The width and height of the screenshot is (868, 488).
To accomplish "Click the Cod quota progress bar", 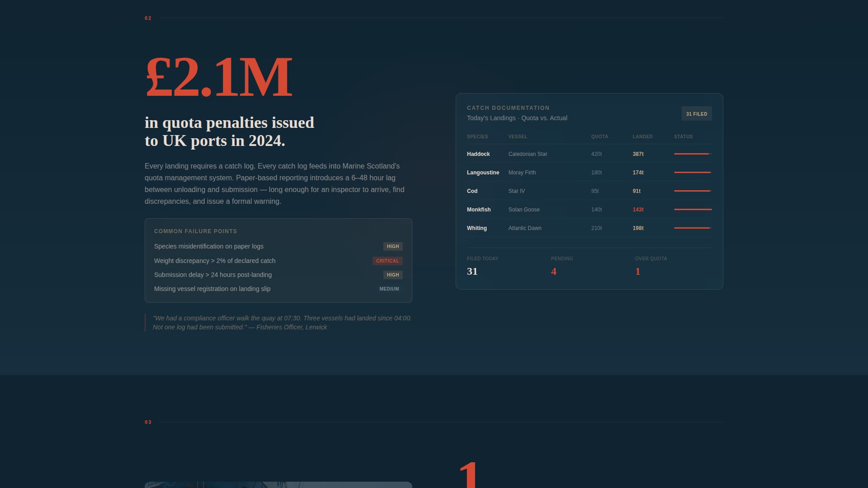I will [692, 191].
